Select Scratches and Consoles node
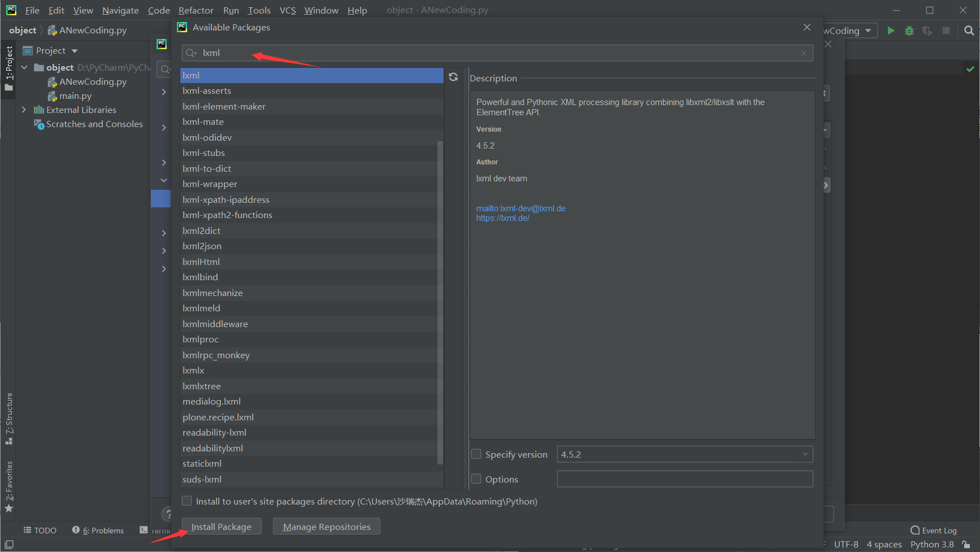 click(89, 124)
